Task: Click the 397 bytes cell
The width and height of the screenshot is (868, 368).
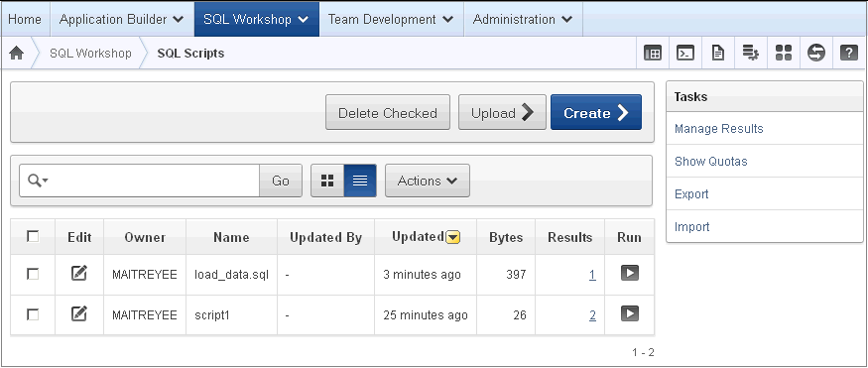Action: tap(516, 275)
